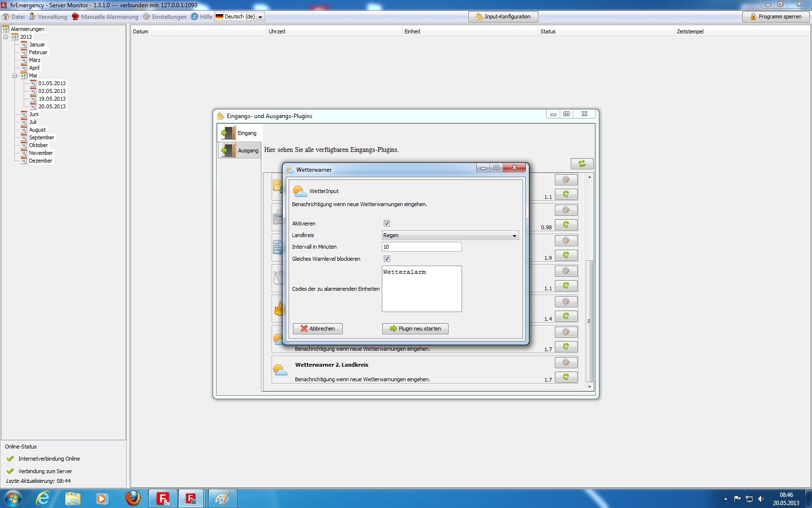This screenshot has width=812, height=508.
Task: Click the plugin list vertical scrollbar thumb
Action: [x=589, y=320]
